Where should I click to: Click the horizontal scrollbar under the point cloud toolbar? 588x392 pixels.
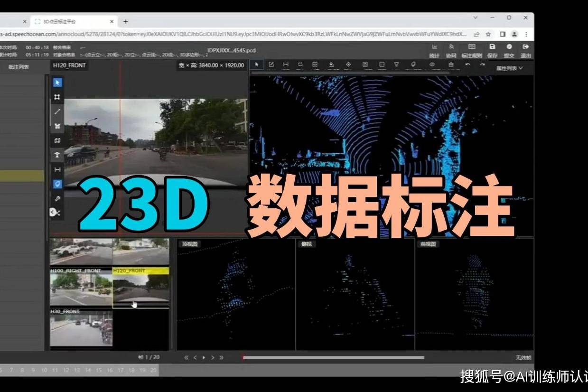(350, 73)
